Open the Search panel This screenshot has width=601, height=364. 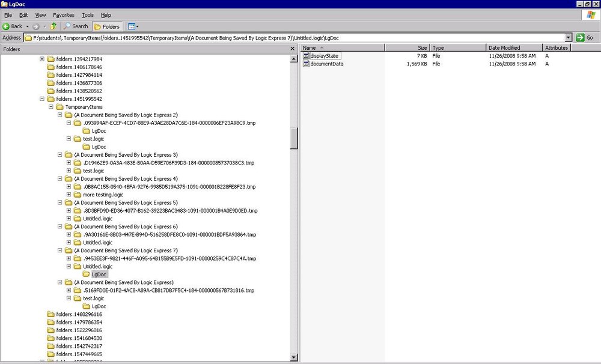(x=76, y=26)
